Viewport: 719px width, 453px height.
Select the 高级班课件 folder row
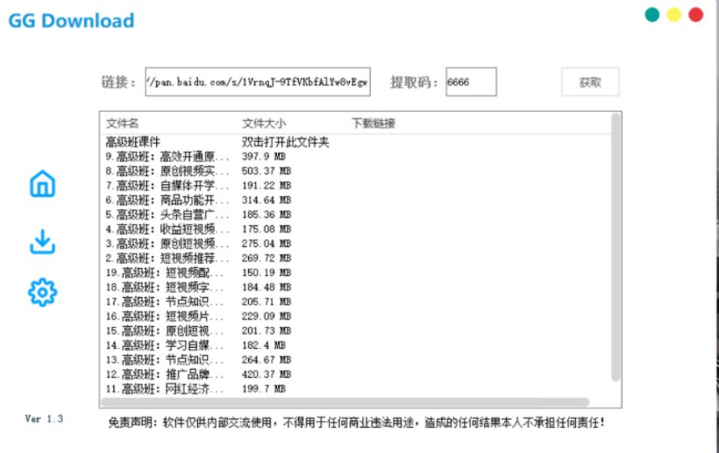tap(133, 142)
